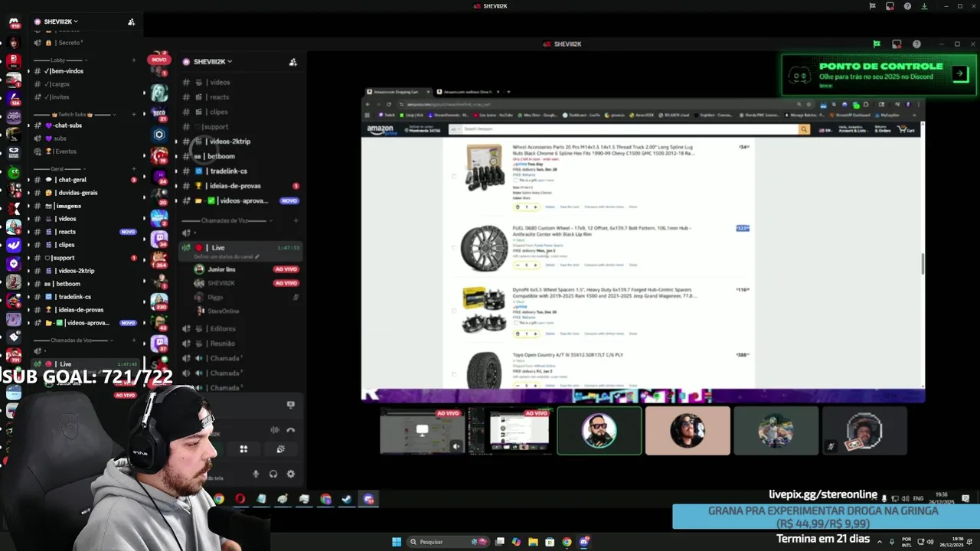Focus the Amazon search box
Image resolution: width=980 pixels, height=551 pixels.
[630, 129]
